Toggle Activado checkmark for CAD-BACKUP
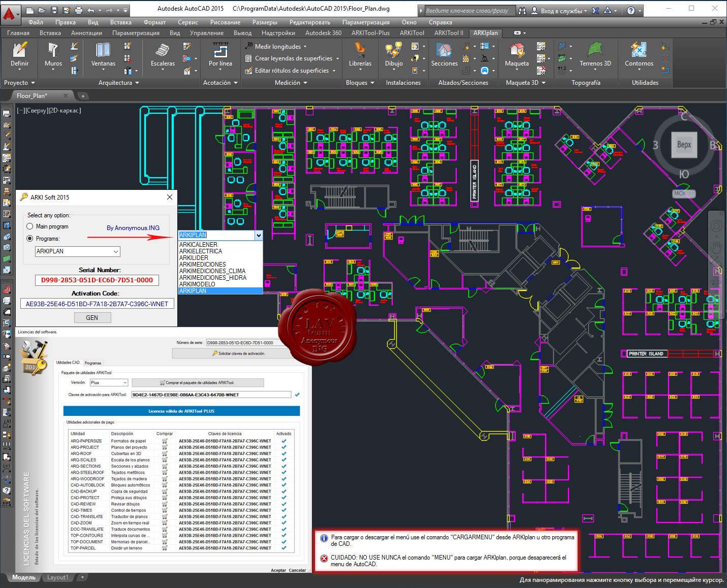 point(283,492)
